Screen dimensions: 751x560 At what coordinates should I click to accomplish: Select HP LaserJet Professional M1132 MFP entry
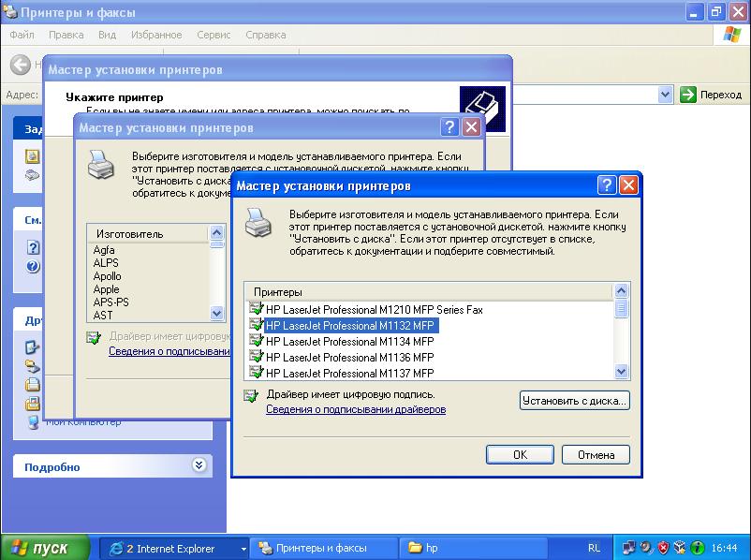pyautogui.click(x=350, y=326)
